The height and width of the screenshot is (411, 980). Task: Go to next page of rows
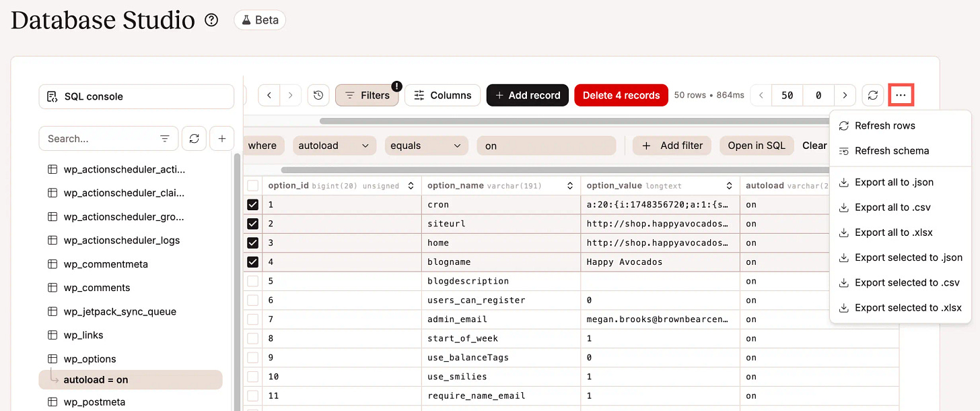click(845, 95)
